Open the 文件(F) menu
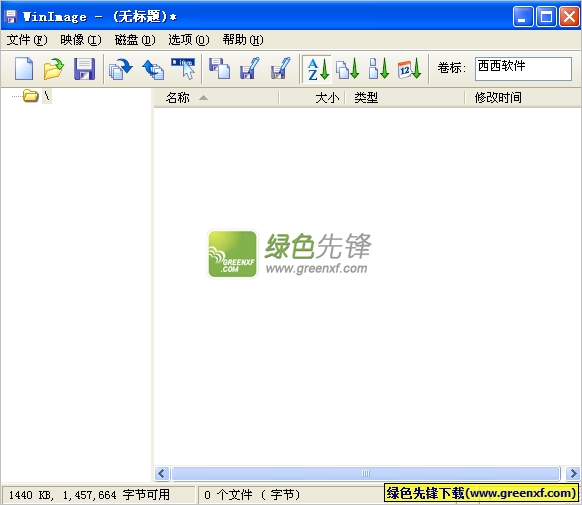The width and height of the screenshot is (582, 505). pyautogui.click(x=27, y=40)
